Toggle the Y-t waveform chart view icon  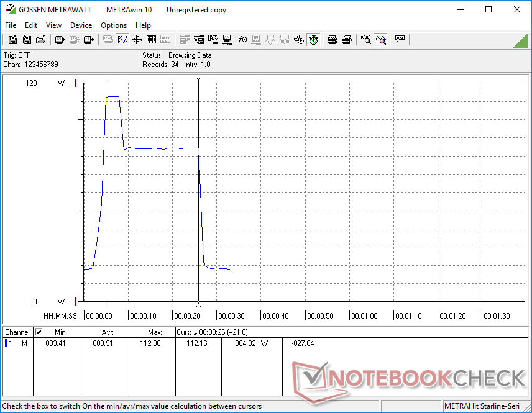click(x=122, y=40)
